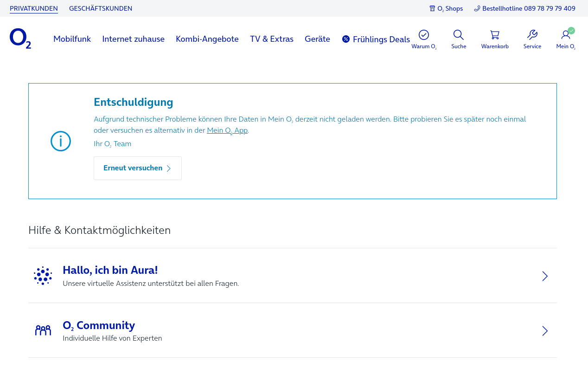Click the Hilfe & Kontaktmöglichkeiten heading
This screenshot has width=588, height=375.
point(99,230)
